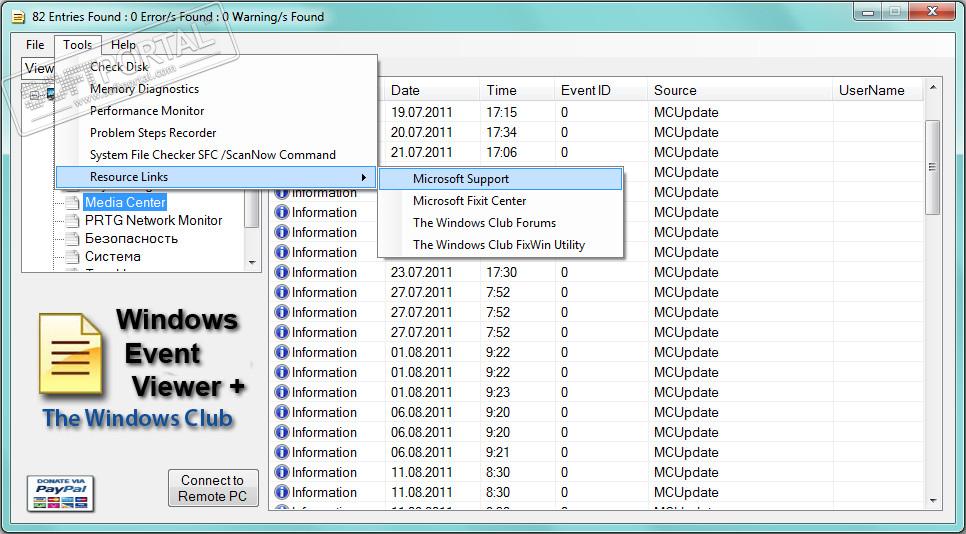966x534 pixels.
Task: Click the Media Center document icon
Action: tap(73, 202)
